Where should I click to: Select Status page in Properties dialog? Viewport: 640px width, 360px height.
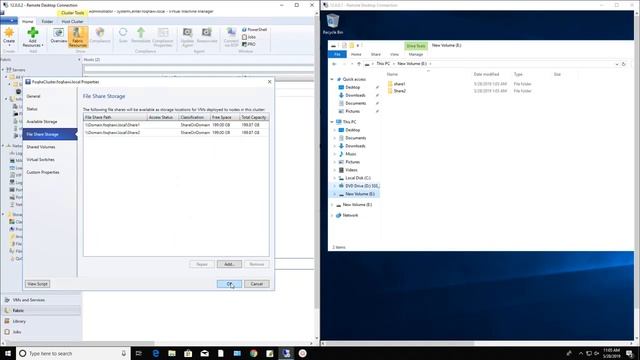coord(50,109)
